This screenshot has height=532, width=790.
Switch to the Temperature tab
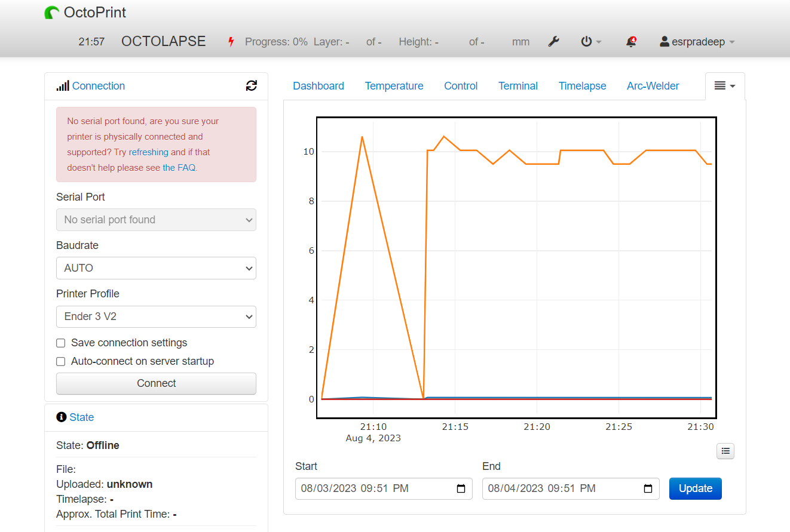tap(394, 85)
